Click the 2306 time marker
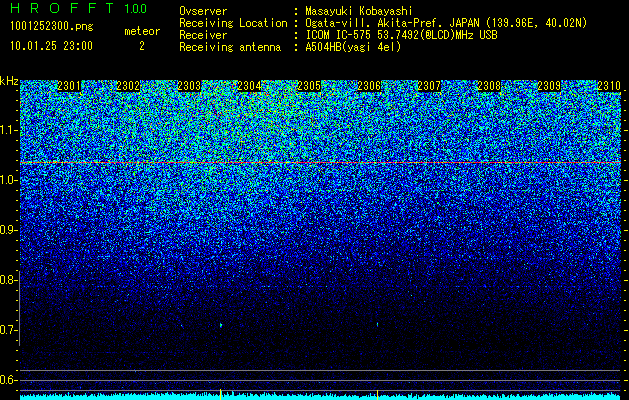Screen dimensions: 629x400 click(369, 86)
